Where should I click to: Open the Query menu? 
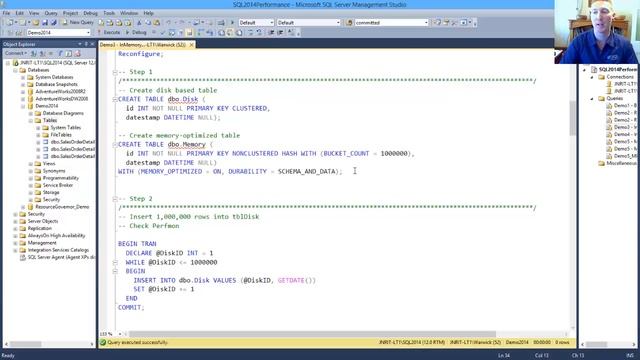51,13
